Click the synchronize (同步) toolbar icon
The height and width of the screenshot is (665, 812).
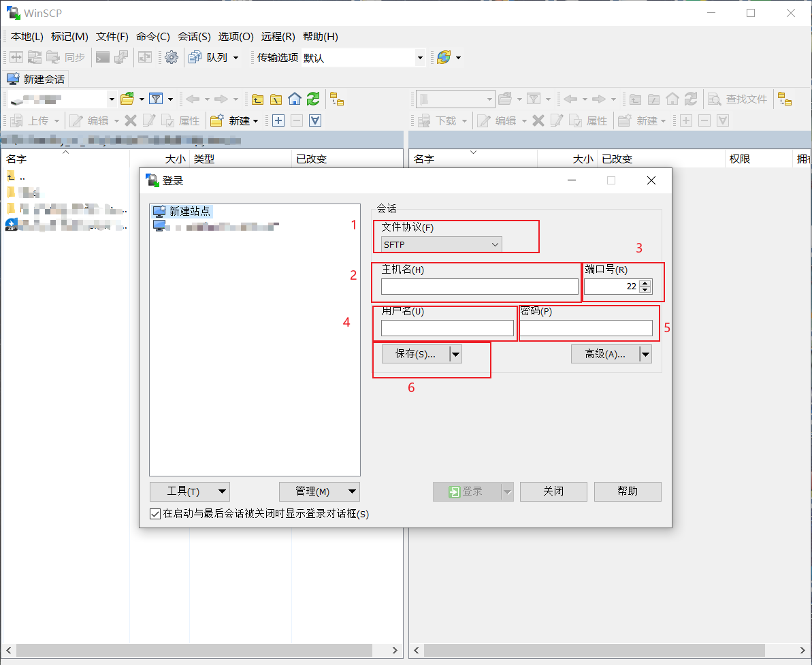pyautogui.click(x=53, y=57)
